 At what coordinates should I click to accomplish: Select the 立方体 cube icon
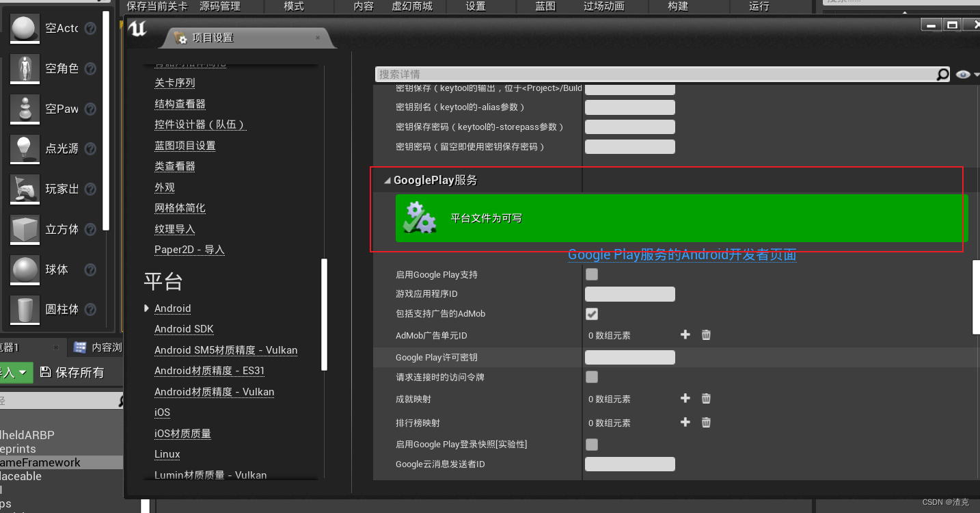(24, 229)
